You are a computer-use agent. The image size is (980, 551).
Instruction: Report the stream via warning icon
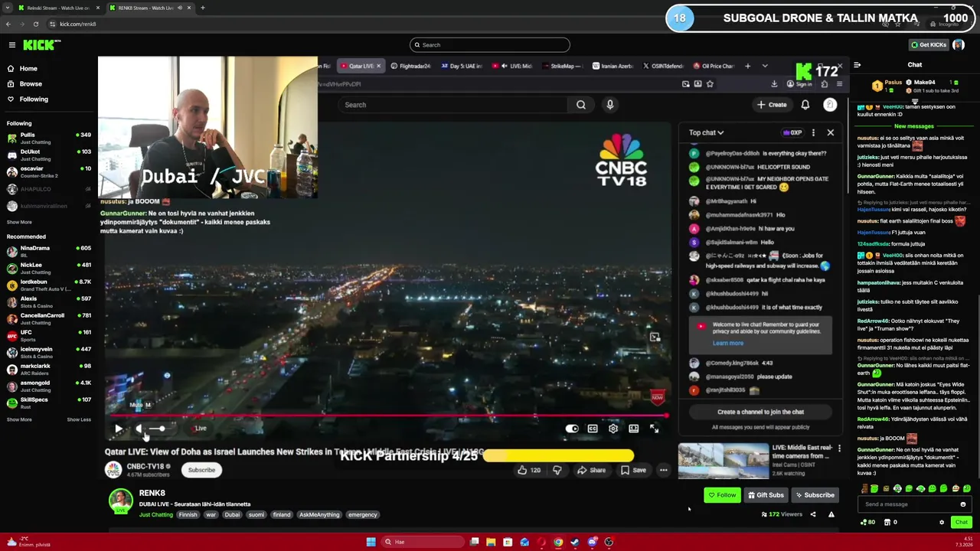click(x=831, y=514)
